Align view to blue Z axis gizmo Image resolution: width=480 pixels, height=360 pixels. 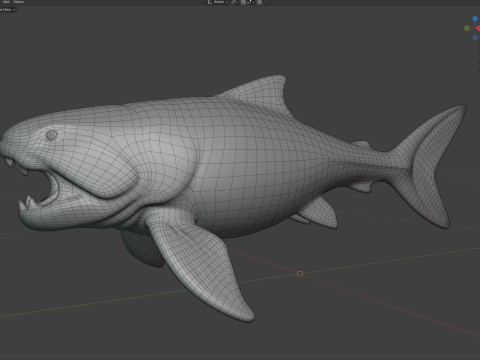475,19
